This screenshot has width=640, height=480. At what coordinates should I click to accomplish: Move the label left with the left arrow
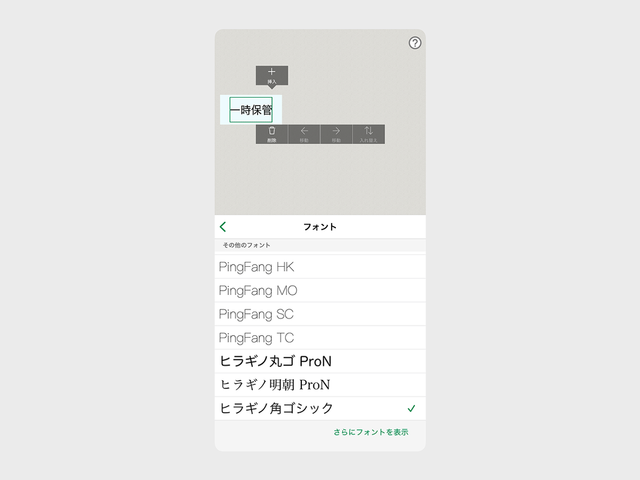(304, 134)
